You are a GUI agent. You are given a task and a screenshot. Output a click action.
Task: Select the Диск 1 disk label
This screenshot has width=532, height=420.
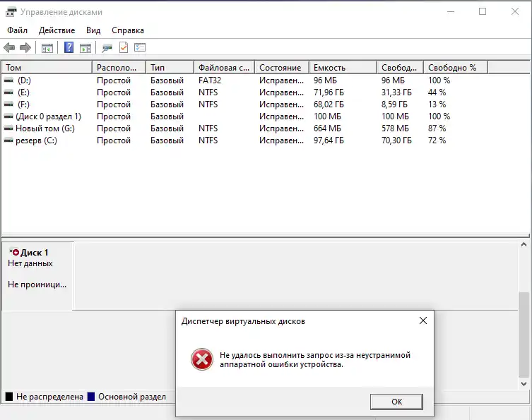coord(35,253)
